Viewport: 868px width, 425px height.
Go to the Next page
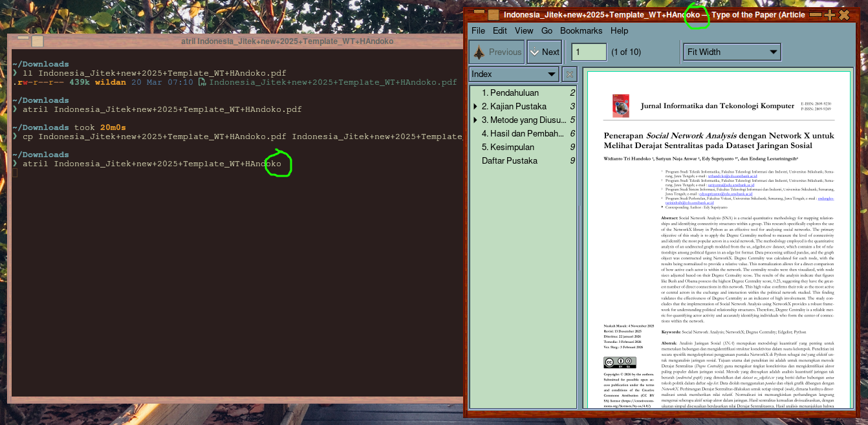pos(544,52)
